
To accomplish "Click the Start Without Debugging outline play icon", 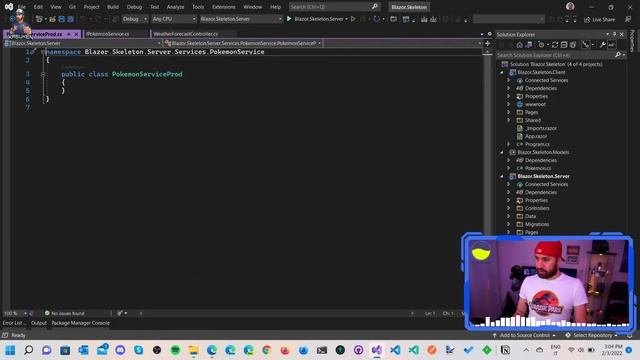I will click(353, 19).
